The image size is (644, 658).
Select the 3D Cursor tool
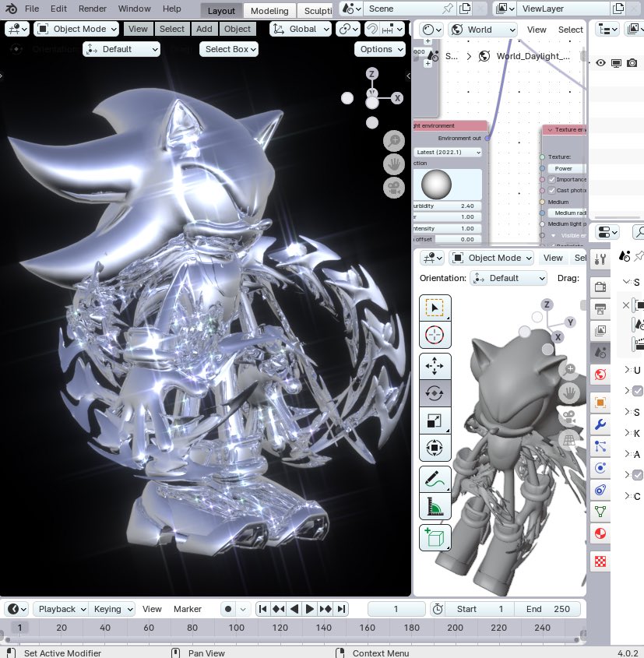(435, 335)
